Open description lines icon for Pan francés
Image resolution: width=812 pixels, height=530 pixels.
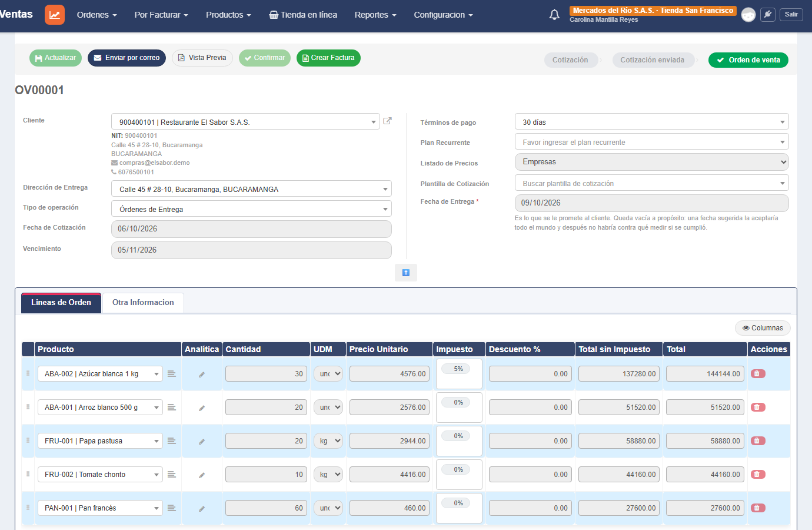tap(172, 508)
